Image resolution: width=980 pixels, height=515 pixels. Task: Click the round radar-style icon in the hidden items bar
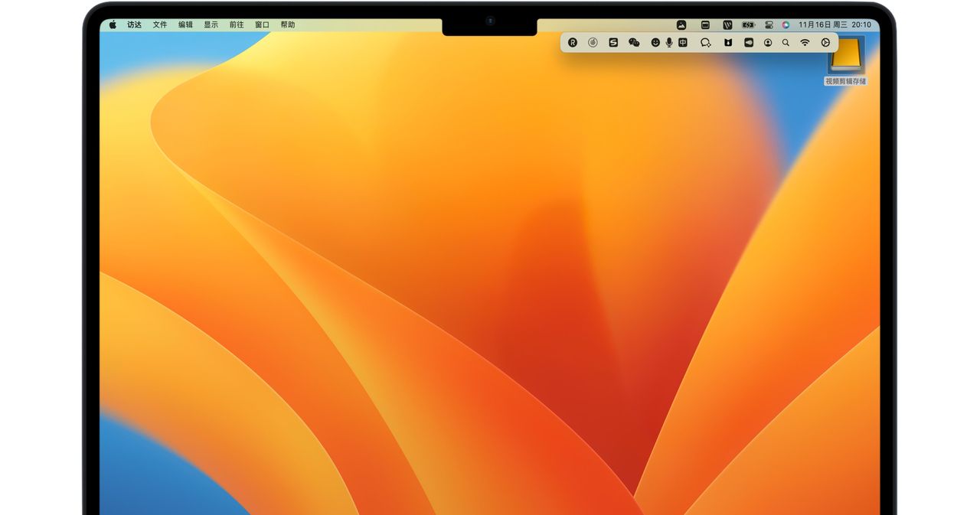[x=593, y=43]
